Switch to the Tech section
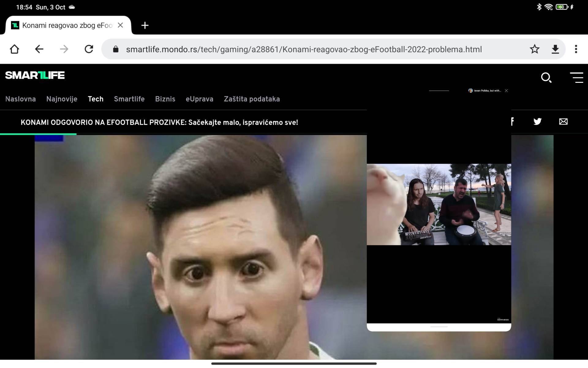The height and width of the screenshot is (368, 588). [96, 99]
